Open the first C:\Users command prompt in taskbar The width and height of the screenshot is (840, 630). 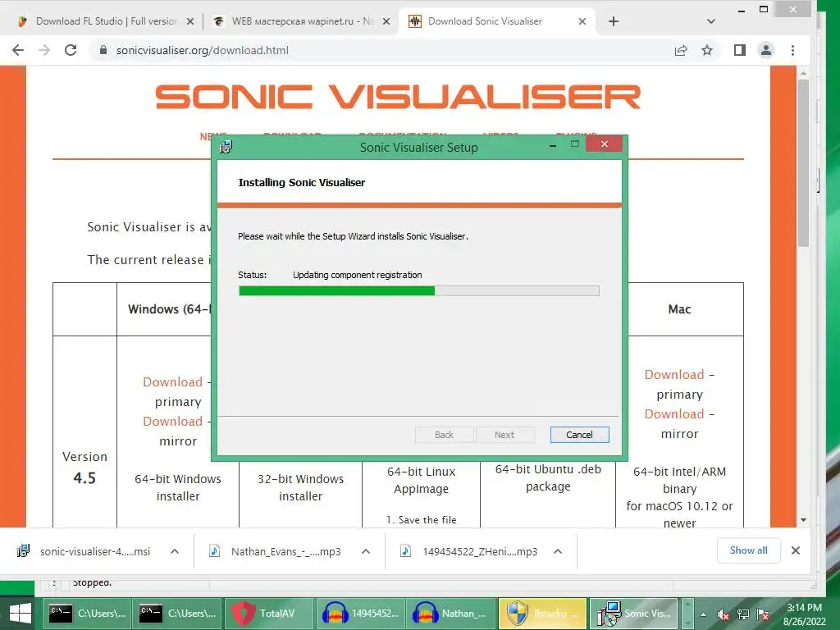click(x=87, y=614)
